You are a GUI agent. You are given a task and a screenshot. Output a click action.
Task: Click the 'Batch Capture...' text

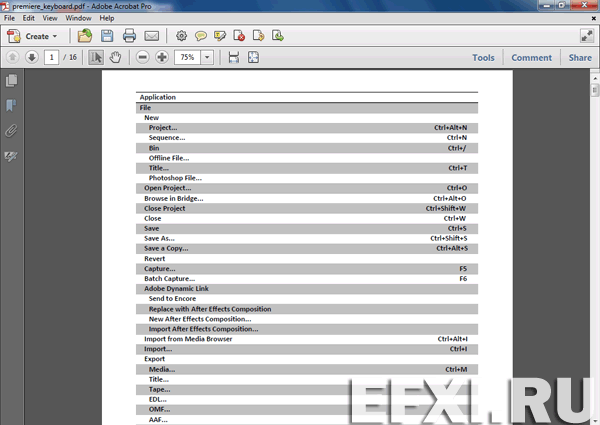[x=170, y=279]
